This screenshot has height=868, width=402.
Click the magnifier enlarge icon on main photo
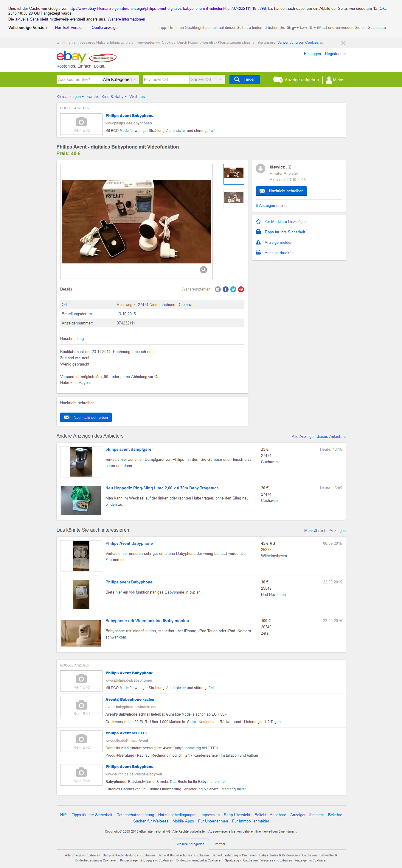click(x=203, y=270)
